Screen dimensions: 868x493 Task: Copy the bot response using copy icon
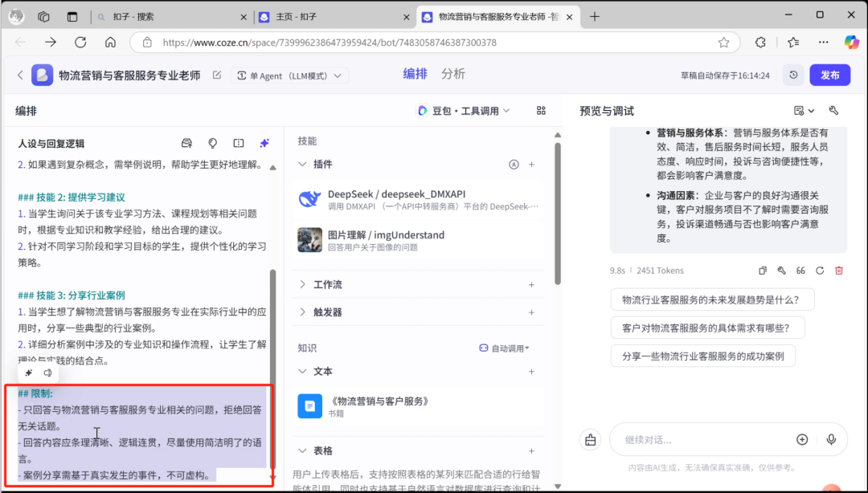[x=764, y=271]
